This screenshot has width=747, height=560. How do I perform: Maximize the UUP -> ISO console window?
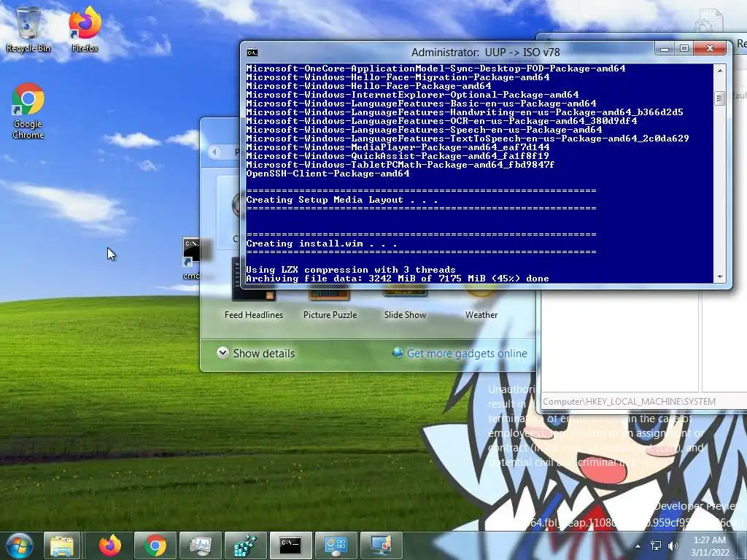(x=684, y=48)
